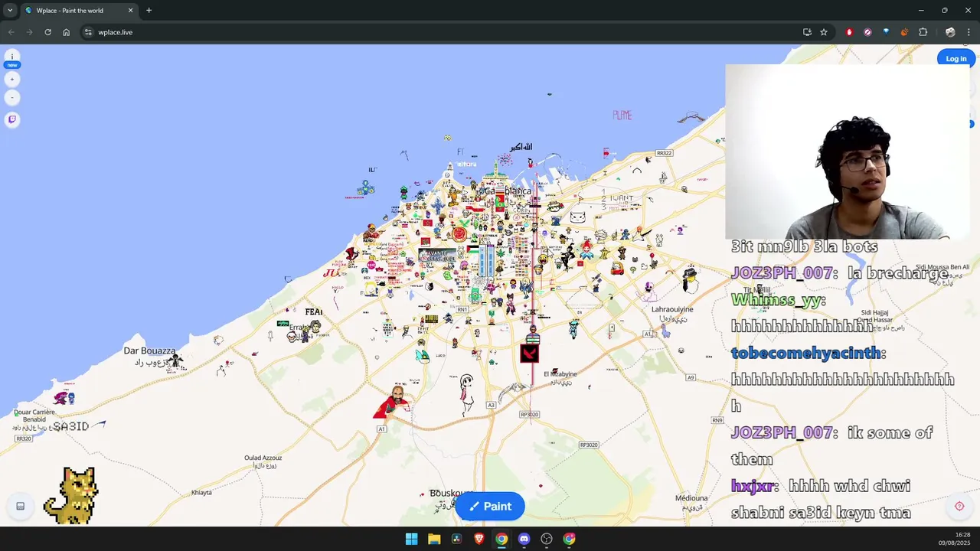Click the yellow pixel cat artwork
This screenshot has height=551, width=980.
(70, 495)
